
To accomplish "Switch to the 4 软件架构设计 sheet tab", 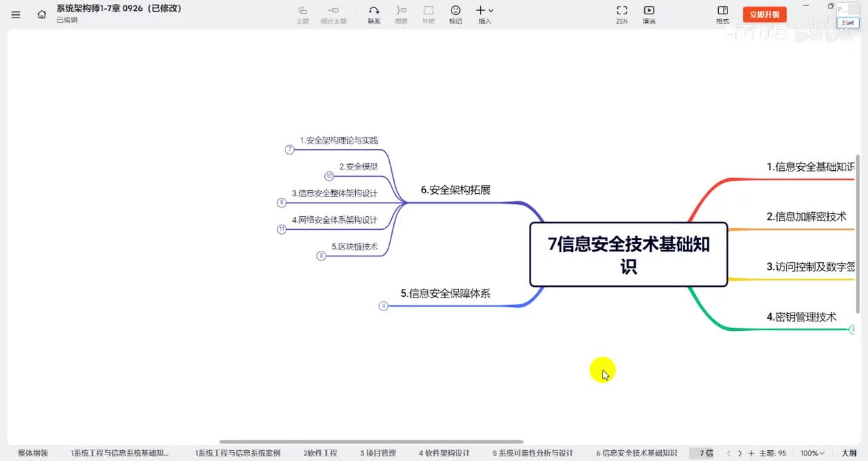I will 444,453.
